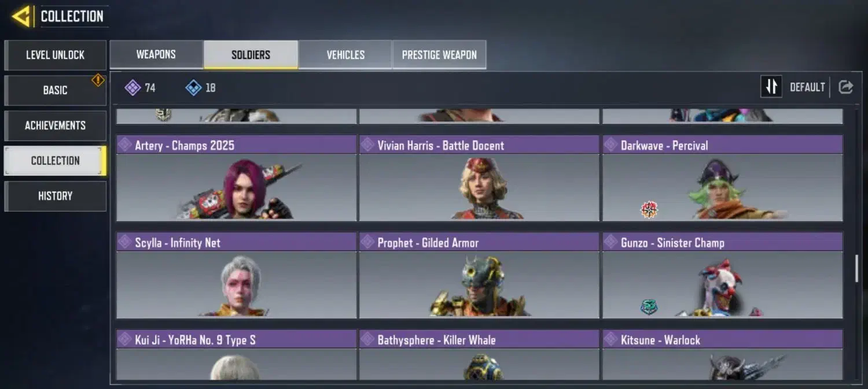Screen dimensions: 868x389
Task: Click the orange alert badge on Basic
Action: tap(98, 80)
